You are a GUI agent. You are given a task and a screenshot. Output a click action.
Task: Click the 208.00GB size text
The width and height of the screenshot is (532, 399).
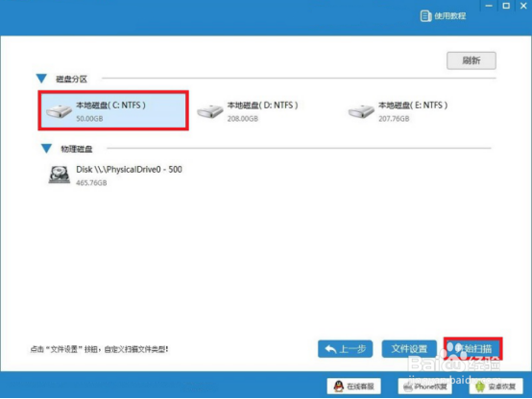[243, 119]
